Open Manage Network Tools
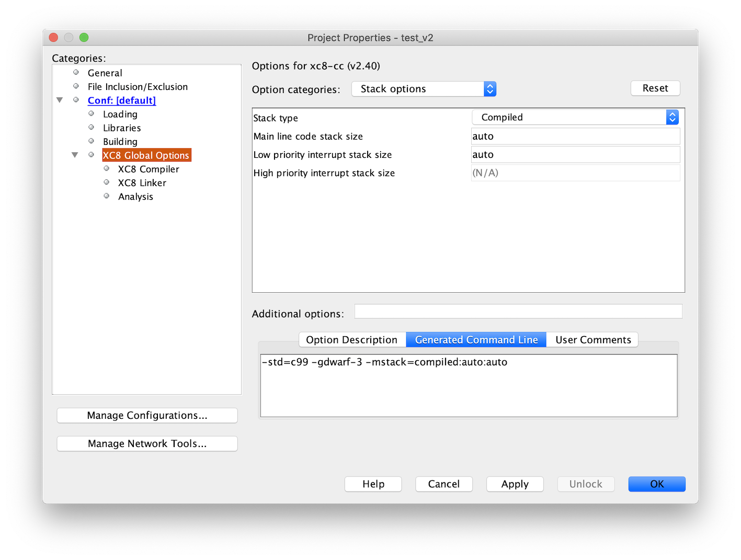This screenshot has height=560, width=741. tap(147, 443)
